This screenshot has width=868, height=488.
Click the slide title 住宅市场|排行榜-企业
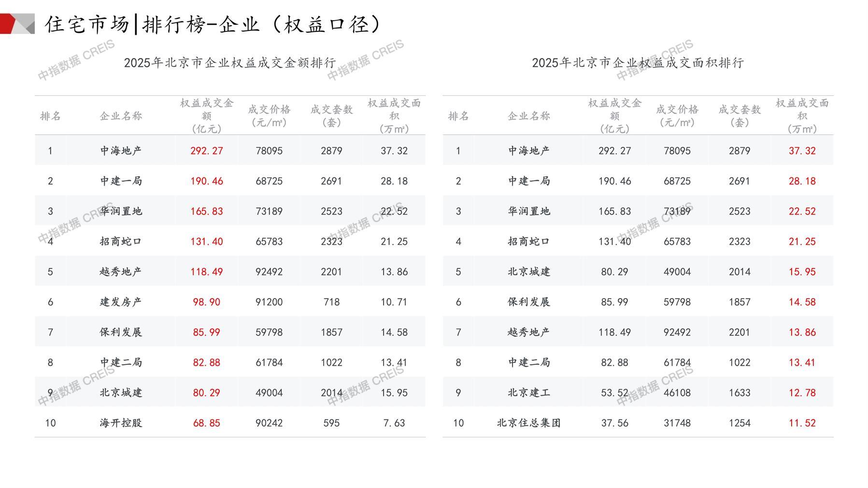pyautogui.click(x=213, y=24)
